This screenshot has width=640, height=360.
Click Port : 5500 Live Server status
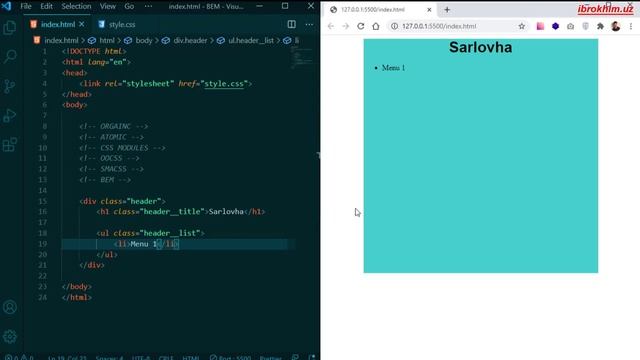(231, 358)
